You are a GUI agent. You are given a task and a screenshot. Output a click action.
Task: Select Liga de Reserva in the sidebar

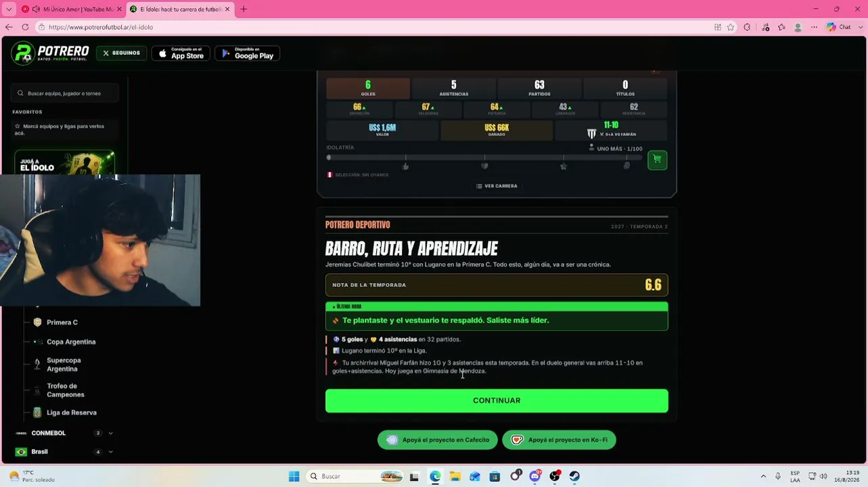coord(72,413)
